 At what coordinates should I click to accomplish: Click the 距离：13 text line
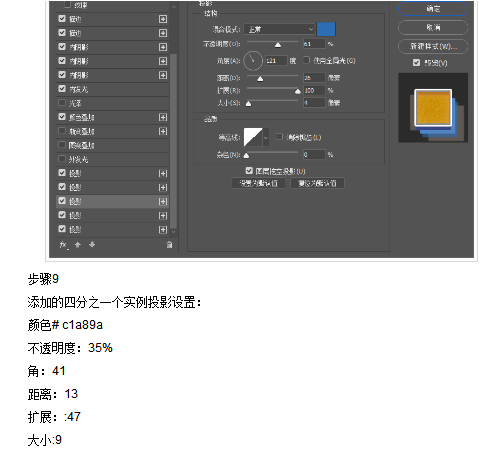[x=53, y=394]
